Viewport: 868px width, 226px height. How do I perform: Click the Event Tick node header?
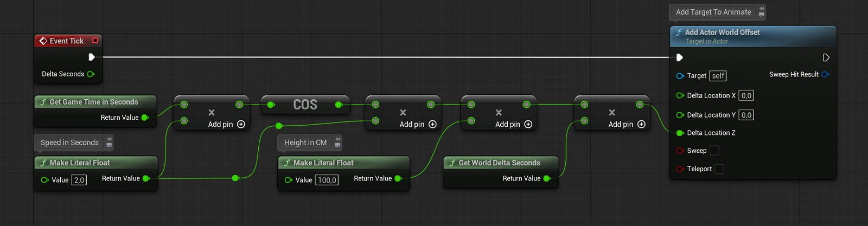68,41
